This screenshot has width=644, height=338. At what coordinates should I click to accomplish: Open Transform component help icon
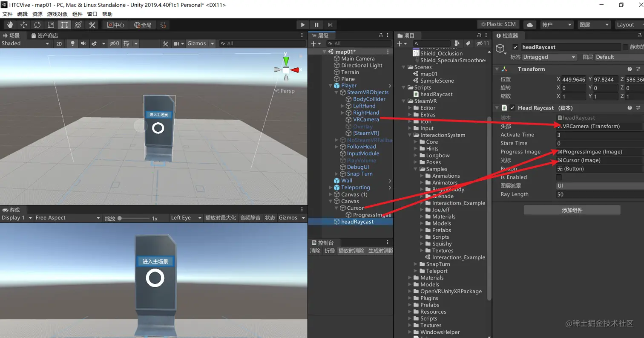[x=630, y=69]
